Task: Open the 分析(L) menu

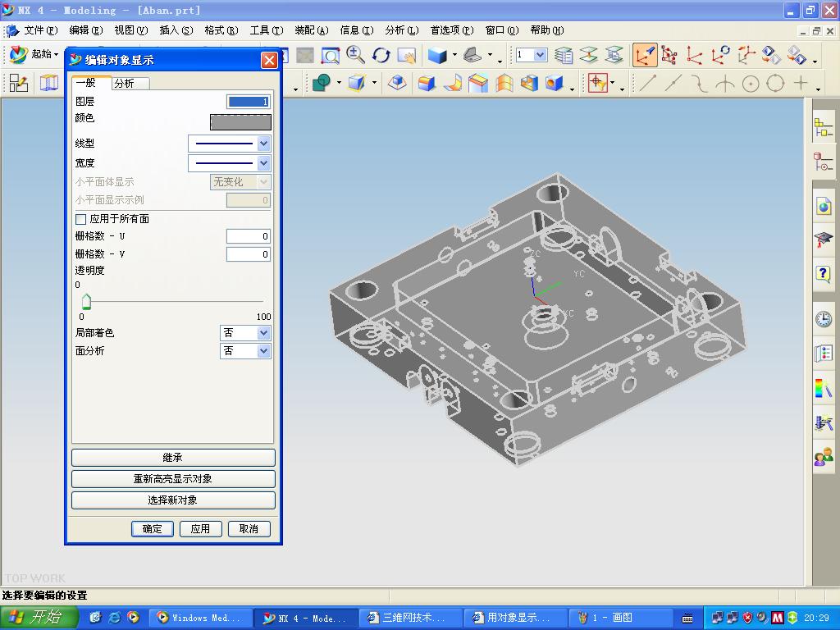Action: [x=402, y=30]
